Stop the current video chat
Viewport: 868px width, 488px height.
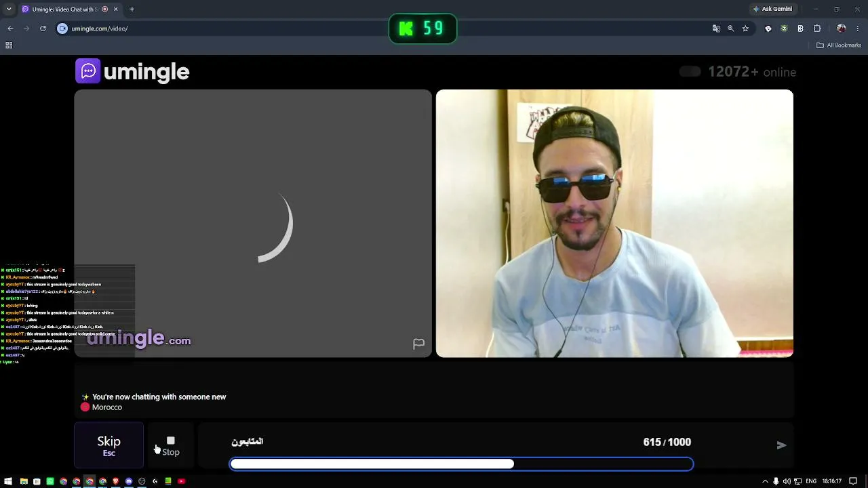point(171,445)
